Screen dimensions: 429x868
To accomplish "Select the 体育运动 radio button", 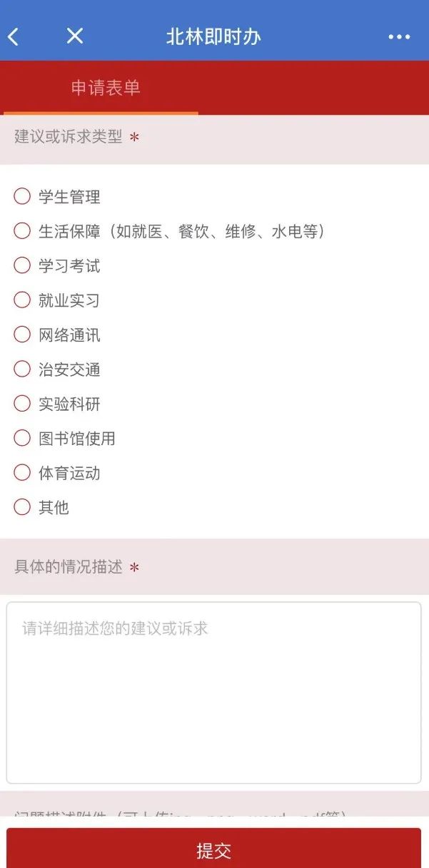I will (22, 472).
